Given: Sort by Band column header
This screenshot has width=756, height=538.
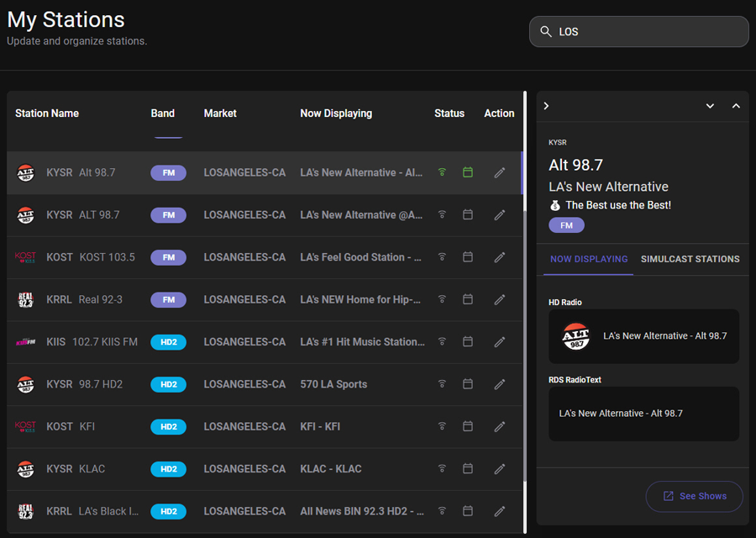Looking at the screenshot, I should (x=162, y=113).
